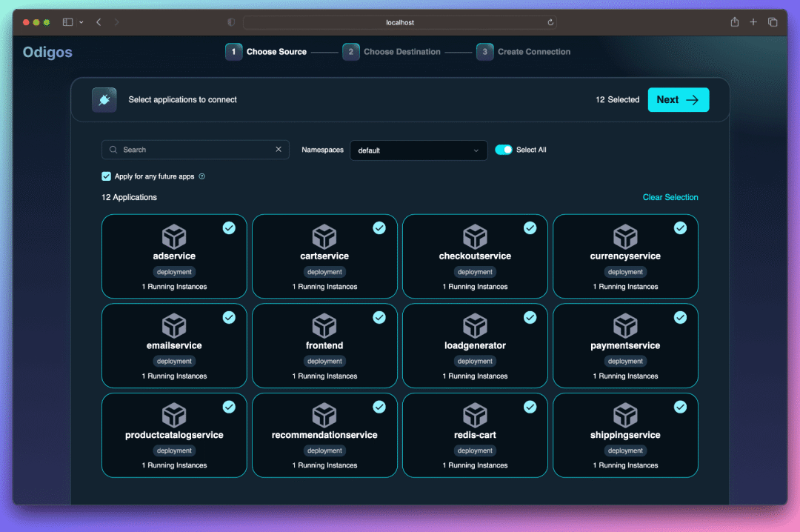This screenshot has width=800, height=532.
Task: Expand the browser sidebar chevron menu
Action: pyautogui.click(x=81, y=22)
